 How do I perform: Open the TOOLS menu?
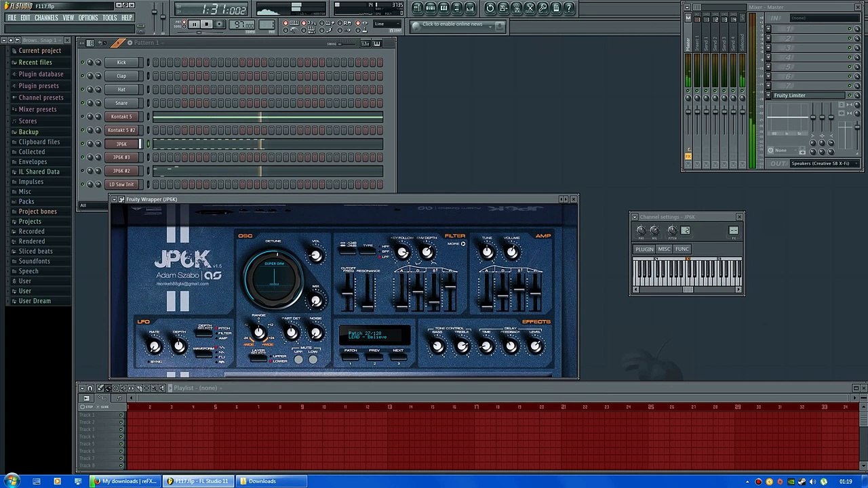coord(109,18)
